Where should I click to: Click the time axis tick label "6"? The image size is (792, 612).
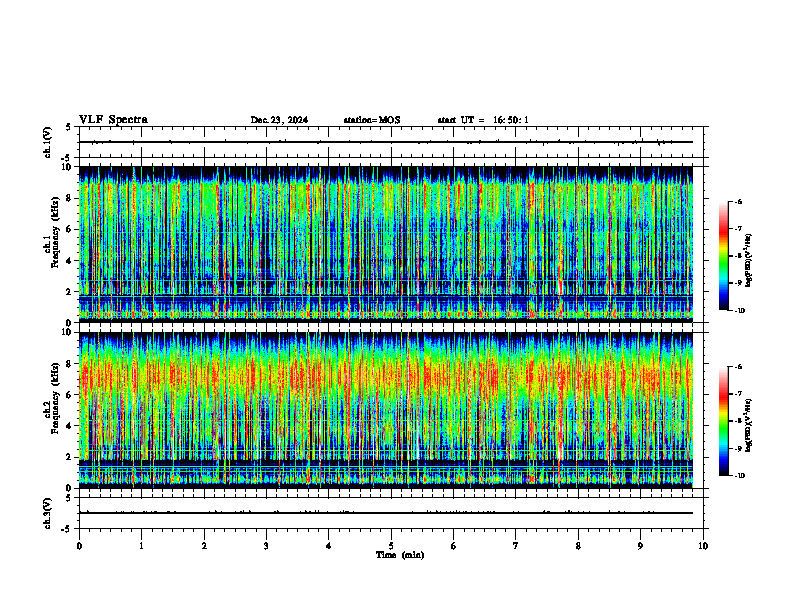pos(453,546)
